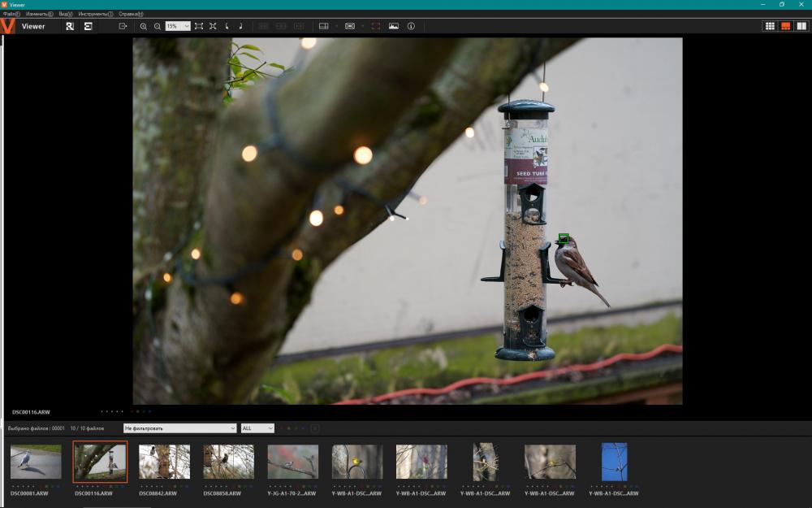Zoom in with the magnifier plus icon
This screenshot has width=812, height=508.
144,26
